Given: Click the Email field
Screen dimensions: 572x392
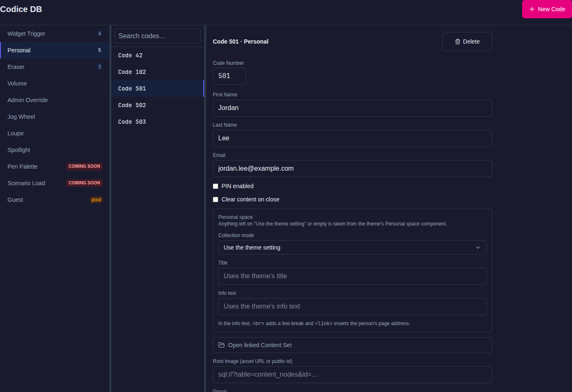Looking at the screenshot, I should (x=353, y=169).
